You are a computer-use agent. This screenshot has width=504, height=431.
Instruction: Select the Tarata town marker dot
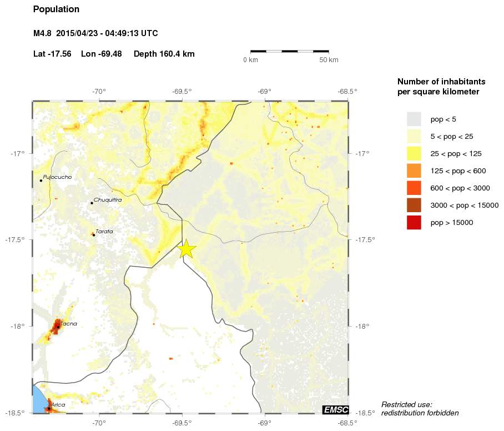coord(94,235)
